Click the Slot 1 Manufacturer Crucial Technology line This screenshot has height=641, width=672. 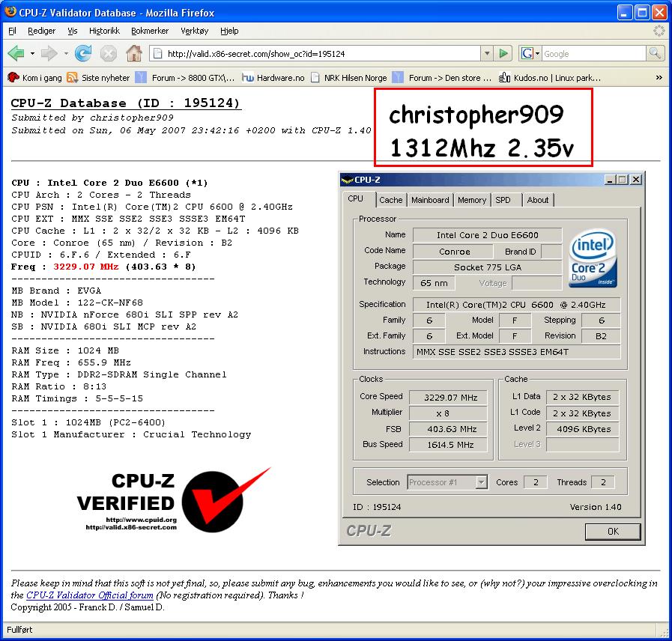point(131,434)
